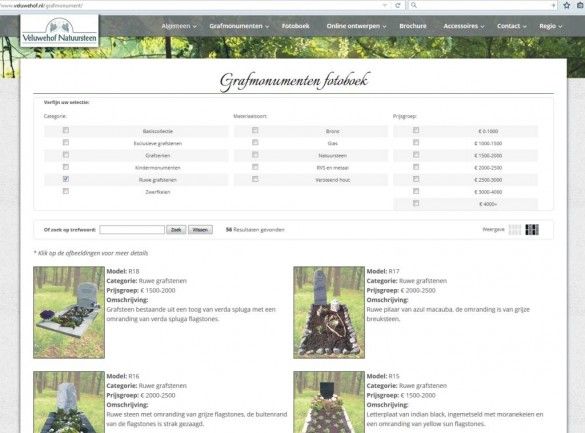
Task: Open the R15 grave monument thumbnail
Action: click(x=329, y=402)
